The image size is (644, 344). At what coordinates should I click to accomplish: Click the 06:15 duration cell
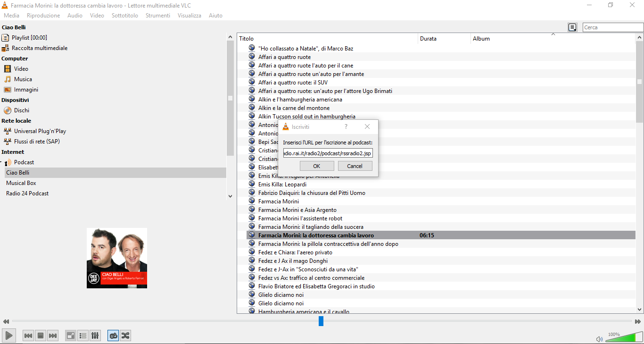427,235
